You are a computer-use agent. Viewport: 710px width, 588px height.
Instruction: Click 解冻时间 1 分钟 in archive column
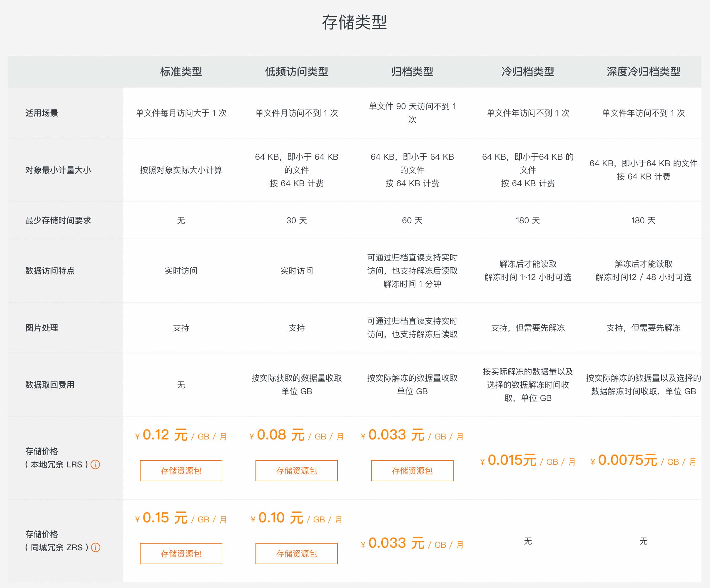click(x=412, y=284)
